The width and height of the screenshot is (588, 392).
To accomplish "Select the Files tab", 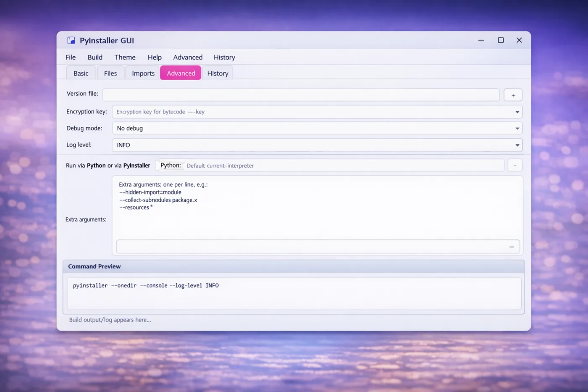I will [110, 73].
